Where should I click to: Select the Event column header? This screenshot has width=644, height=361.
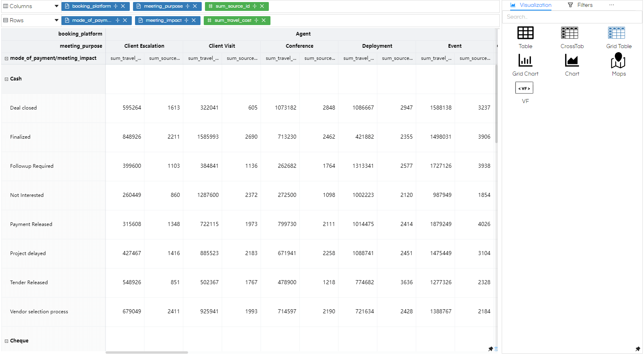(x=455, y=46)
